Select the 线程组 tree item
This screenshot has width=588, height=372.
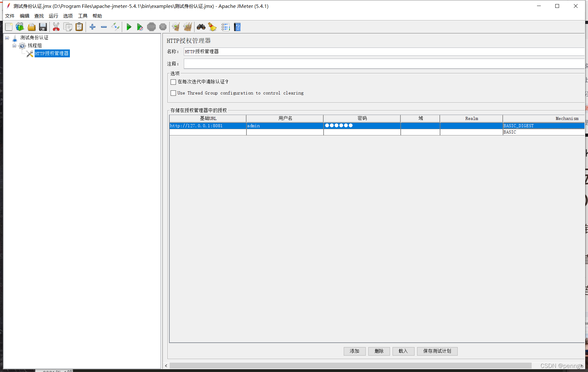pos(35,46)
